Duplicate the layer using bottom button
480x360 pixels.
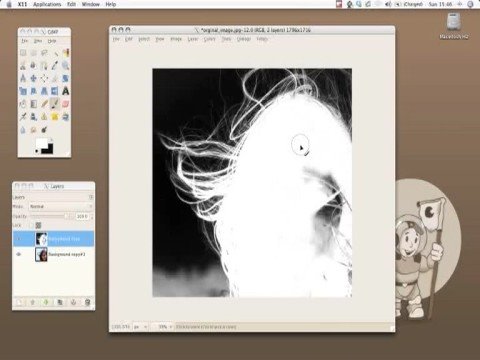pyautogui.click(x=60, y=302)
